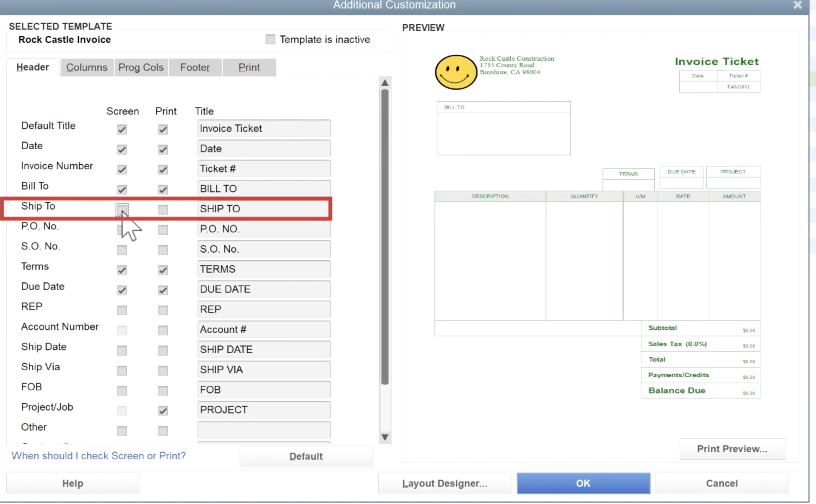Click the AMOUNT column header in preview
Screen dimensions: 816x504
pyautogui.click(x=734, y=196)
